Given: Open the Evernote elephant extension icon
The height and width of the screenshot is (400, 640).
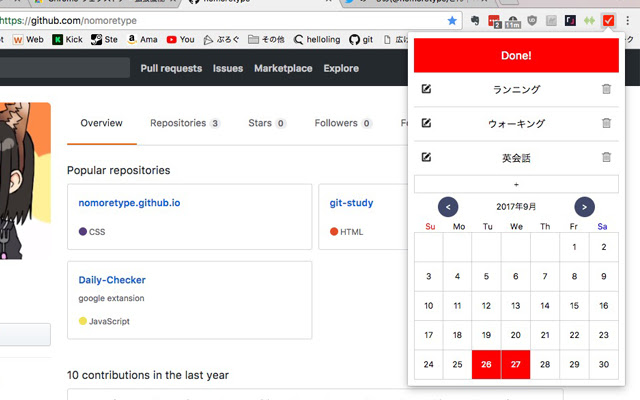Looking at the screenshot, I should [475, 20].
